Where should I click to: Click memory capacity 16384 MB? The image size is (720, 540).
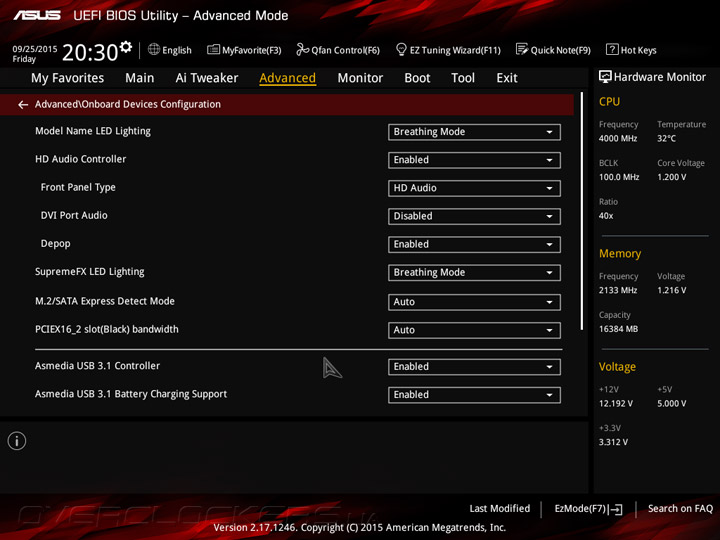(619, 329)
